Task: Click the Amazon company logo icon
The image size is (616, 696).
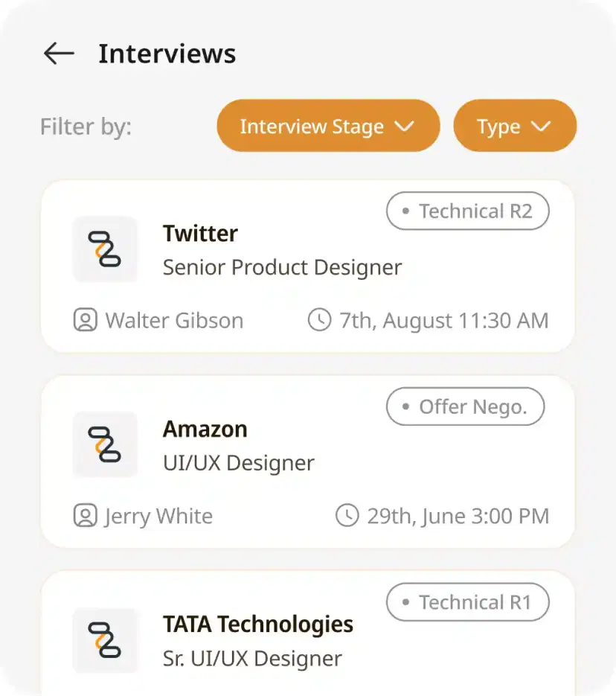Action: pos(105,444)
